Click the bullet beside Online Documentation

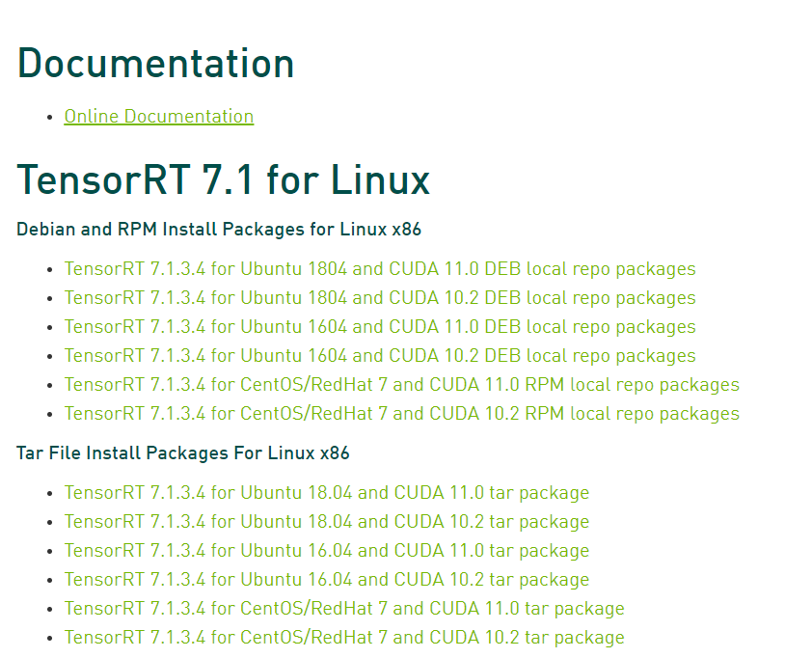point(49,116)
